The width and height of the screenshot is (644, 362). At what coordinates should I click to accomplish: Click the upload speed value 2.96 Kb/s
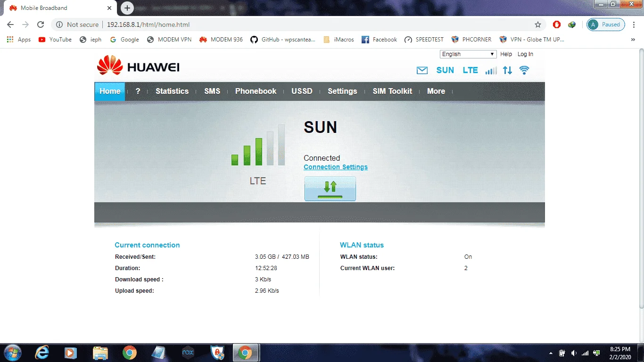267,291
